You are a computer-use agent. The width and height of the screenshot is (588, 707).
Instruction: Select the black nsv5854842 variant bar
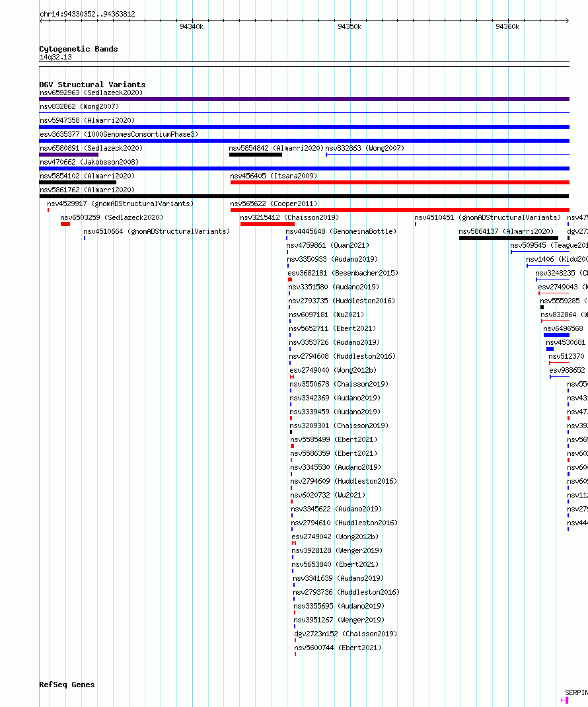[256, 155]
